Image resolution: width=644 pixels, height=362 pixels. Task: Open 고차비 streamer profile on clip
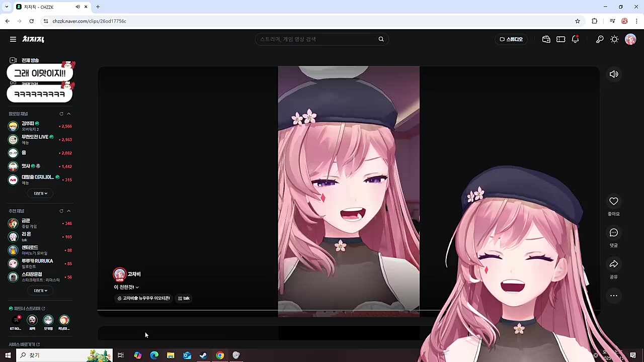(x=127, y=274)
